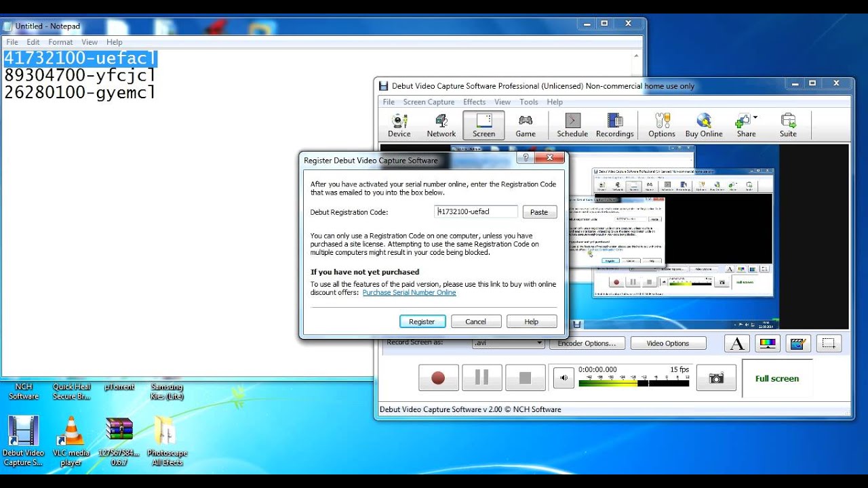Open Debut's Tools menu

[528, 102]
